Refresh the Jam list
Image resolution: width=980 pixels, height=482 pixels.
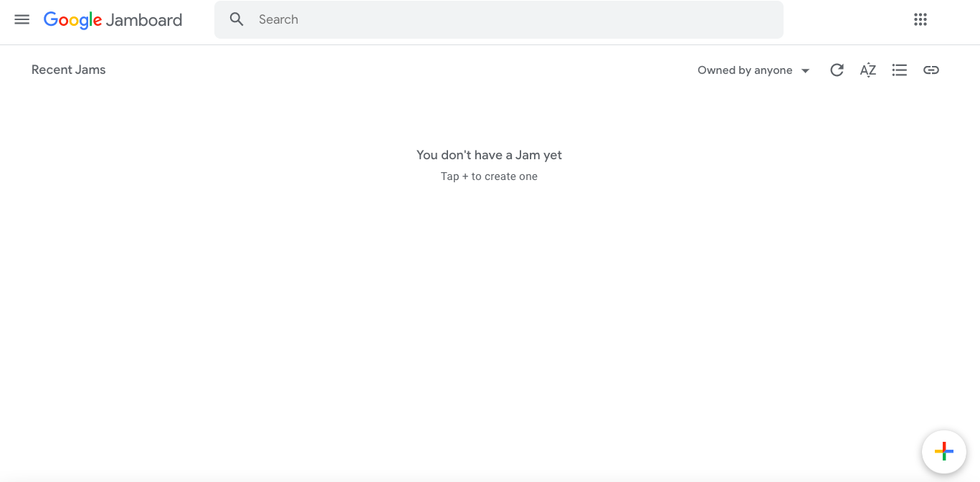tap(837, 70)
